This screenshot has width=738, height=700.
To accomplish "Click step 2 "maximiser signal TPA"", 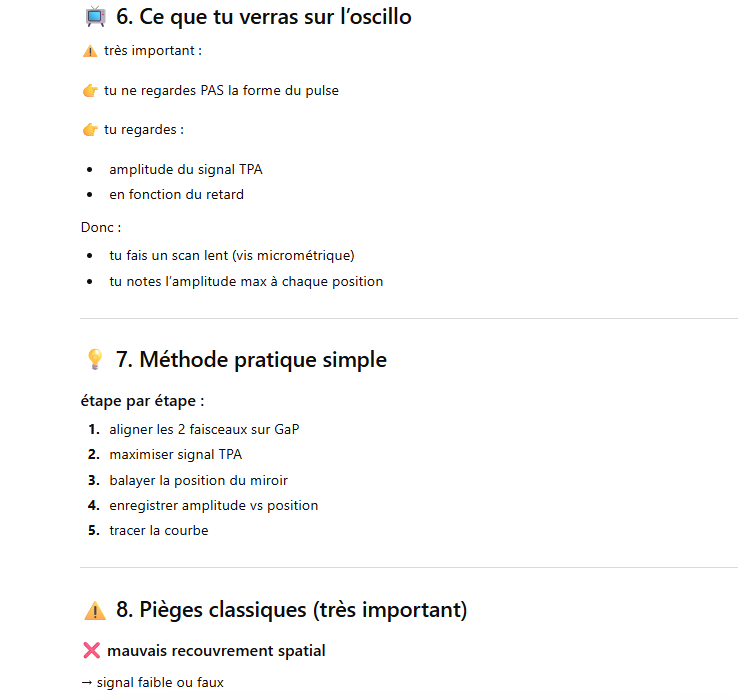I will click(x=175, y=455).
